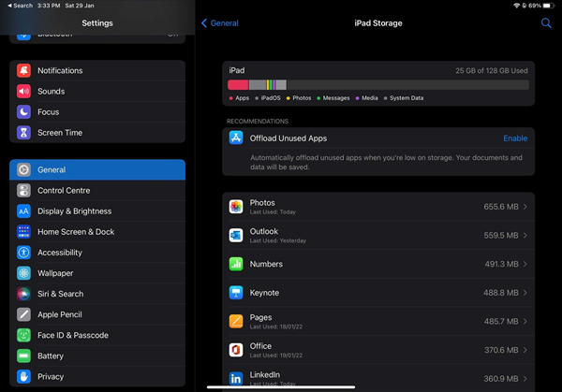The height and width of the screenshot is (392, 562).
Task: Click the grey iPadOS segment of storage bar
Action: pyautogui.click(x=258, y=85)
